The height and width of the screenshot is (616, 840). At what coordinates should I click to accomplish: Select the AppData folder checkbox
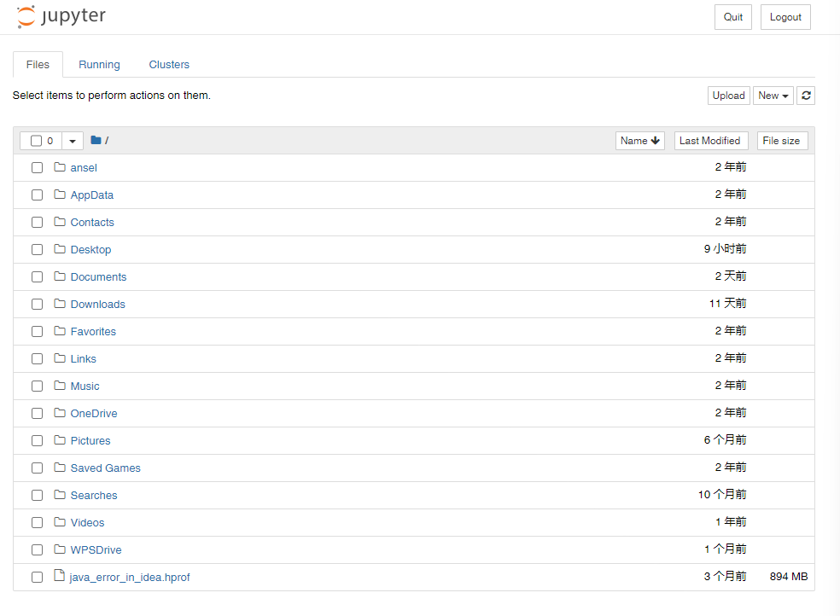[37, 195]
